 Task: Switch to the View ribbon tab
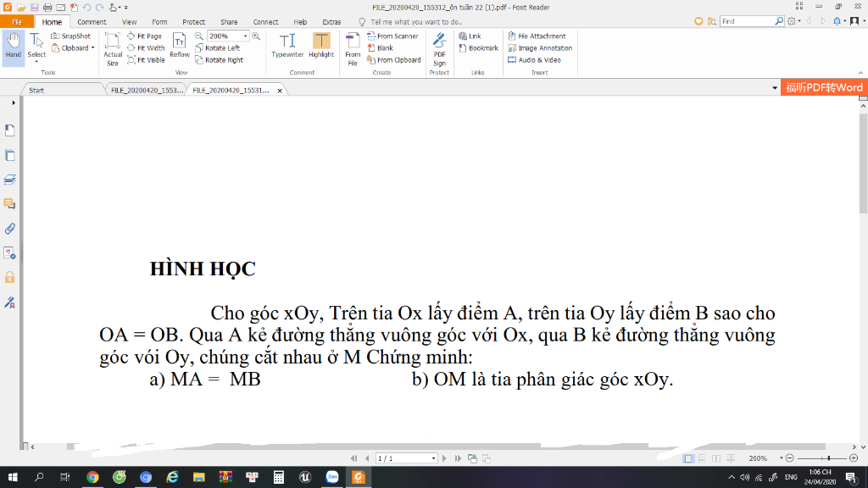click(x=129, y=22)
